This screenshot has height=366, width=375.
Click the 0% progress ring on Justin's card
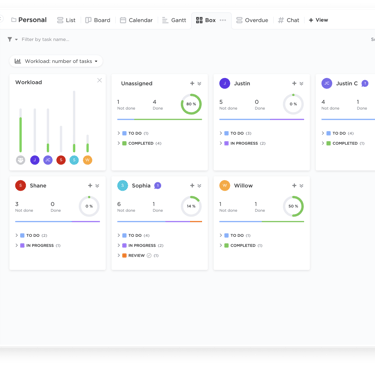coord(293,104)
